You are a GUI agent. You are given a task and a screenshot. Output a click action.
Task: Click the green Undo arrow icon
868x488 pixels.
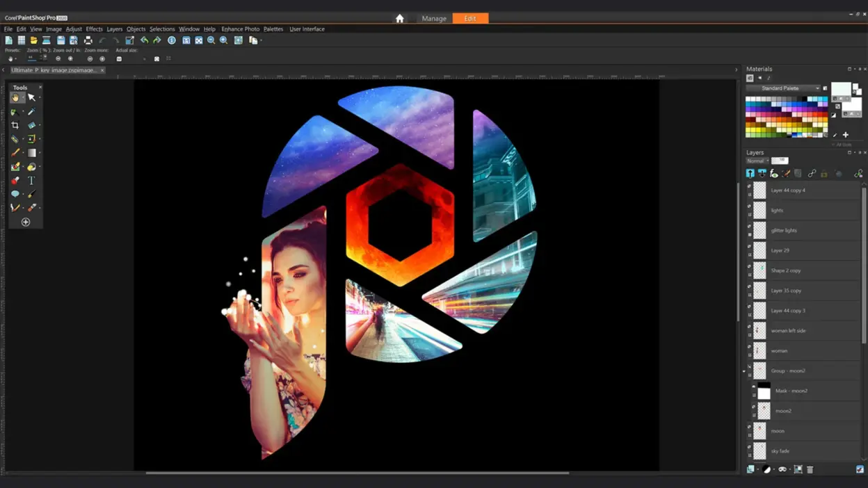click(x=144, y=40)
